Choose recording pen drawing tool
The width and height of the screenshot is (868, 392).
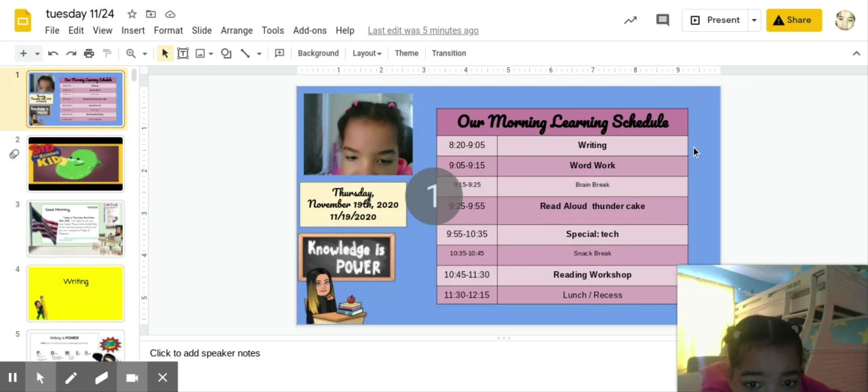(x=71, y=378)
